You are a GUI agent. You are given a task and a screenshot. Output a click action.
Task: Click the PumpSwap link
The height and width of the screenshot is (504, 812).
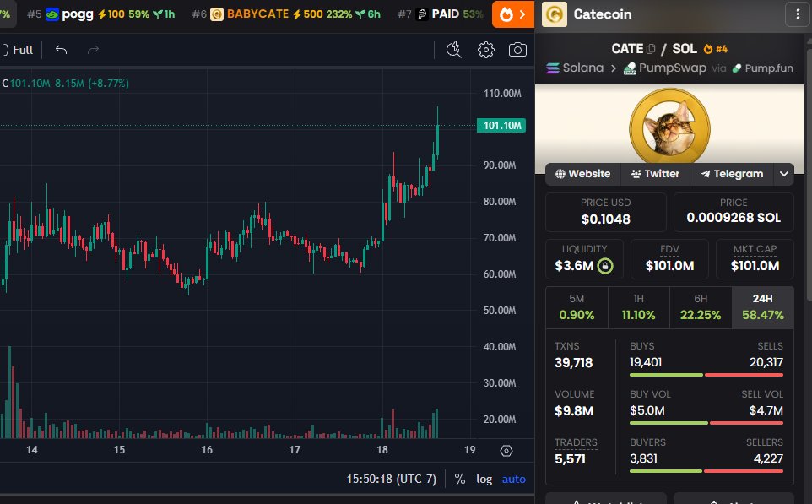665,68
